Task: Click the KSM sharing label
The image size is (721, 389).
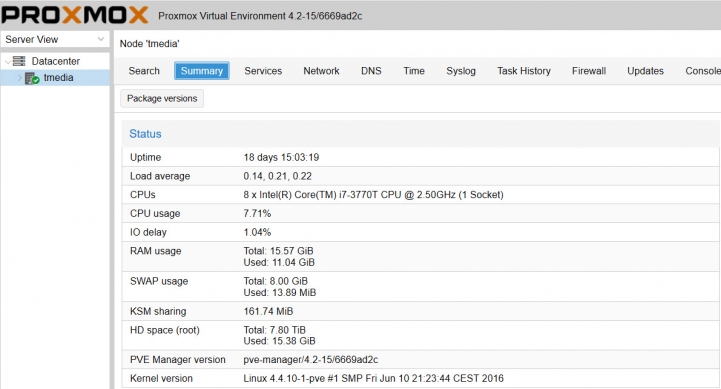Action: [x=158, y=311]
